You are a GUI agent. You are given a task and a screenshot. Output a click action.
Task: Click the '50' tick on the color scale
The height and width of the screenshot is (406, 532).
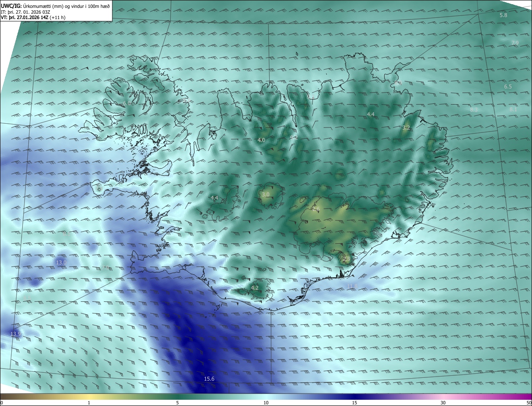529,403
